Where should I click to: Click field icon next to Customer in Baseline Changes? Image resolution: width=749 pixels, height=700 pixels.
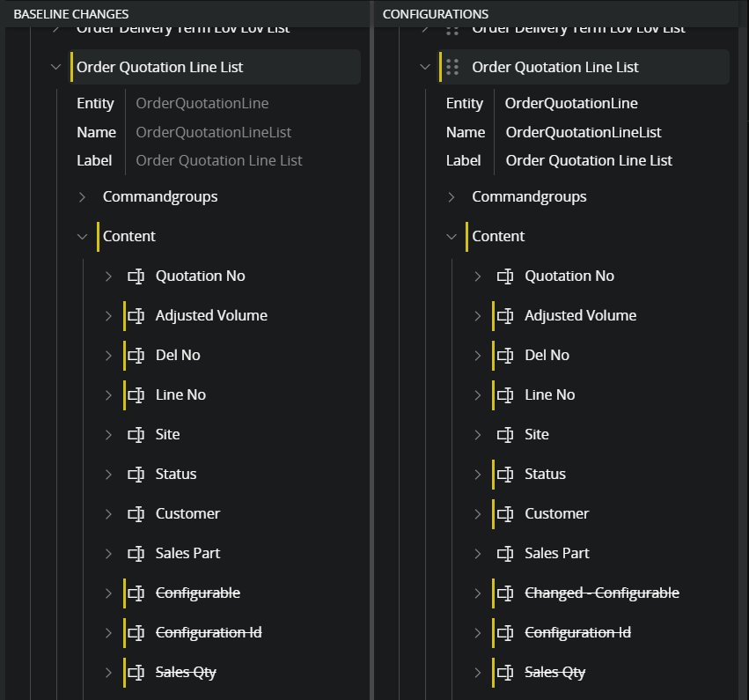click(136, 514)
